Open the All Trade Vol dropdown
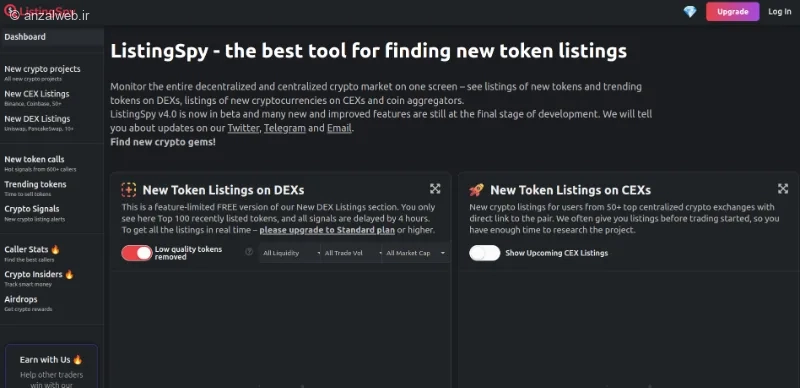Screen dimensions: 800x388 click(x=352, y=253)
